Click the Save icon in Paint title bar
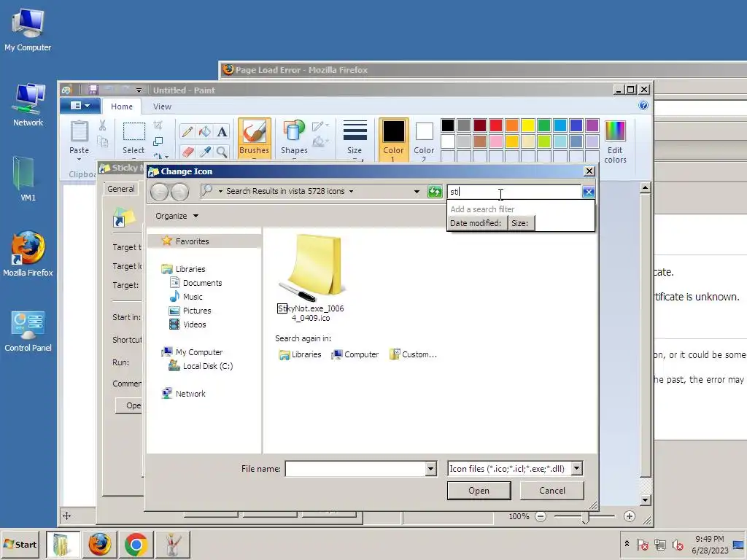Screen dimensions: 747x560 93,90
